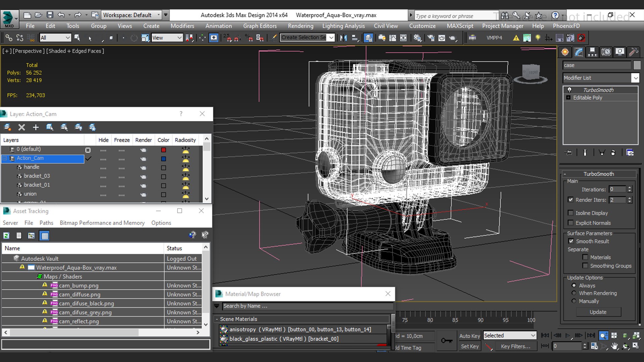Open the Bitmap Performance and Memory menu
Viewport: 644px width, 362px height.
click(x=102, y=223)
